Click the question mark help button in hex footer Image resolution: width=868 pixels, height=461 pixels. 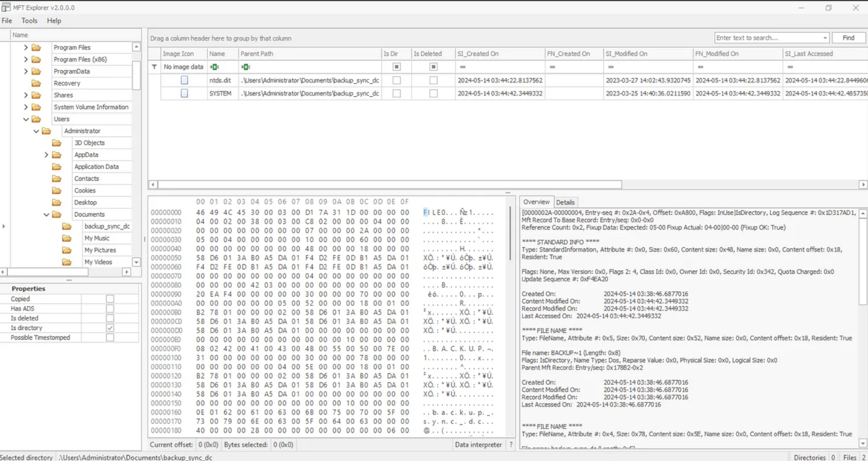coord(511,444)
